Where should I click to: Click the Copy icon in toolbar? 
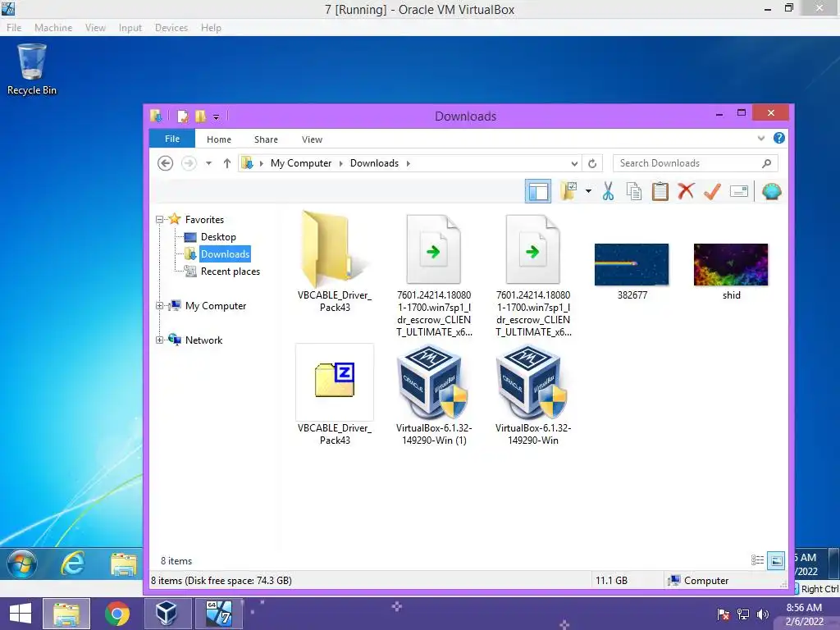click(x=634, y=191)
